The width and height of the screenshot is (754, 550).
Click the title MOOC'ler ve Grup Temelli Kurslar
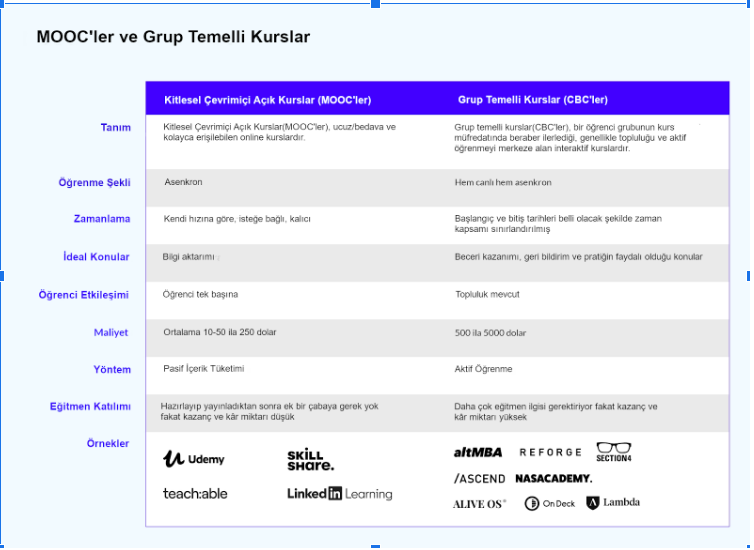pyautogui.click(x=173, y=37)
